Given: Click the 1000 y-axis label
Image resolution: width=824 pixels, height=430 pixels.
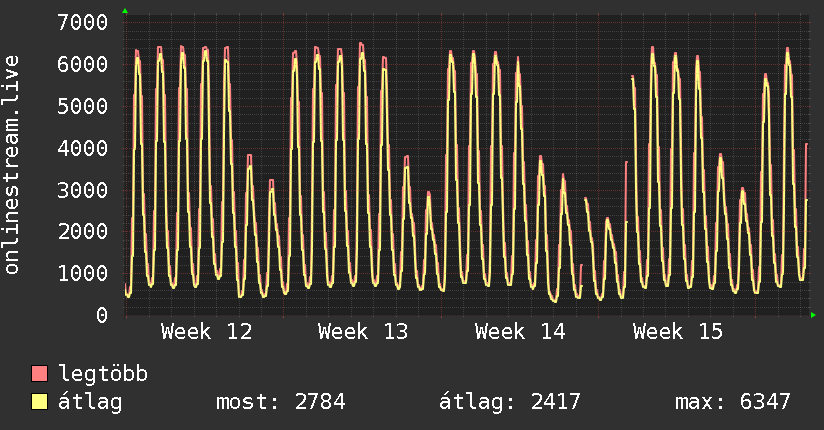Looking at the screenshot, I should click(x=83, y=273).
